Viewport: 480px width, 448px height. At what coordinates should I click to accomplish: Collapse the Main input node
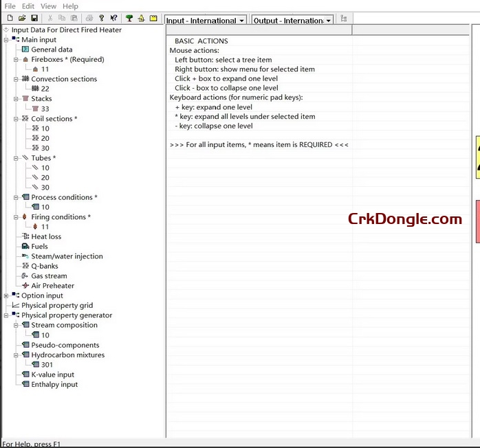coord(6,40)
